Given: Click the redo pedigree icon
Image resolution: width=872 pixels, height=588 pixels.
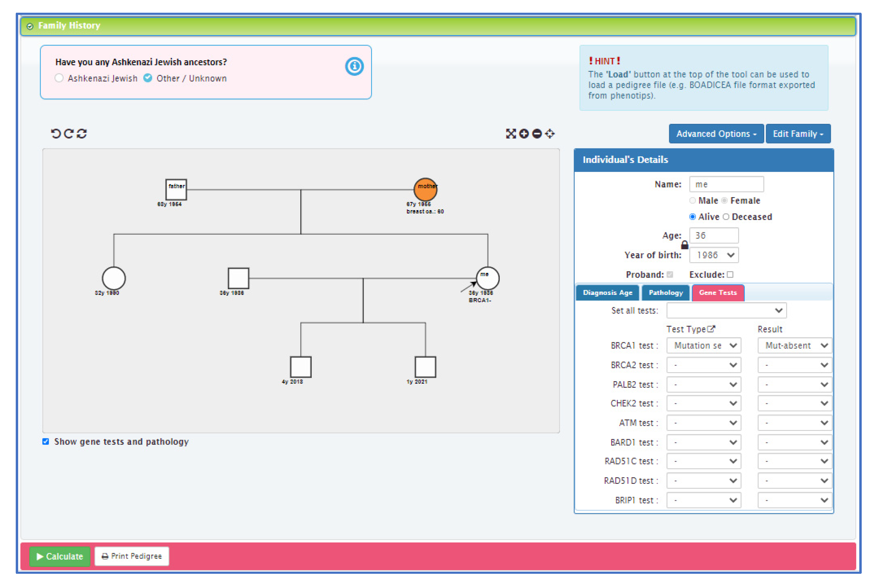Looking at the screenshot, I should point(68,134).
